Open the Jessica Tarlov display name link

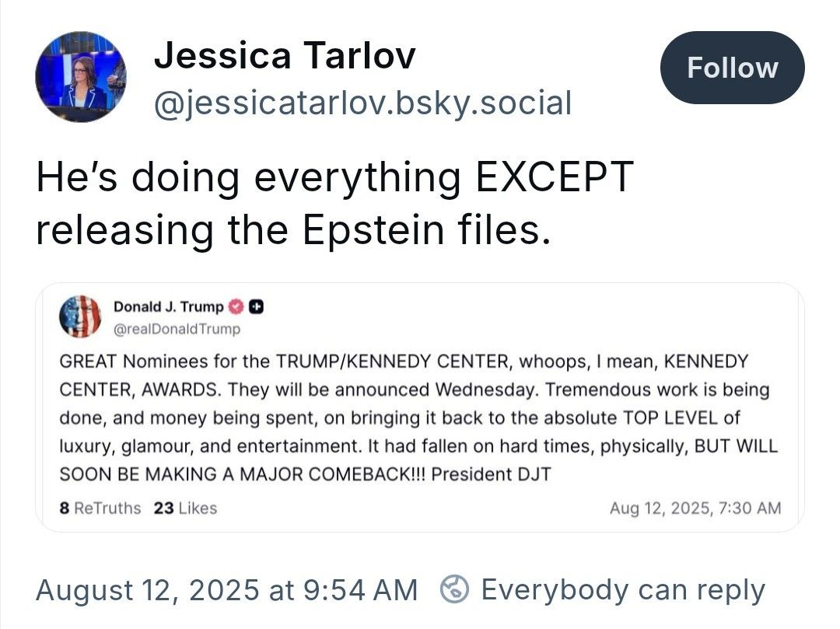click(x=285, y=56)
